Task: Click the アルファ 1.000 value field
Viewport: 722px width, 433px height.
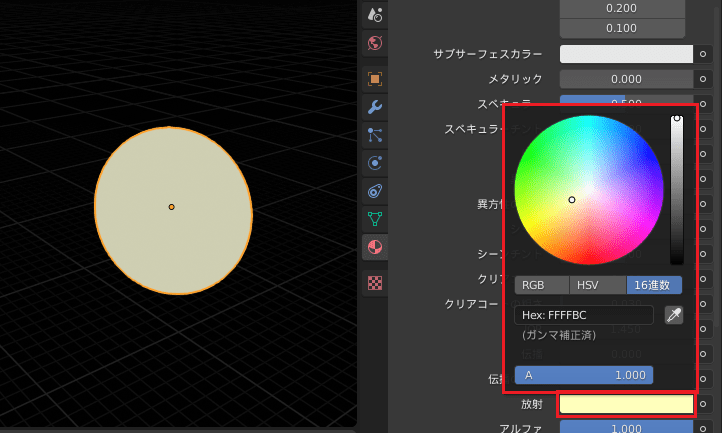Action: pyautogui.click(x=626, y=427)
